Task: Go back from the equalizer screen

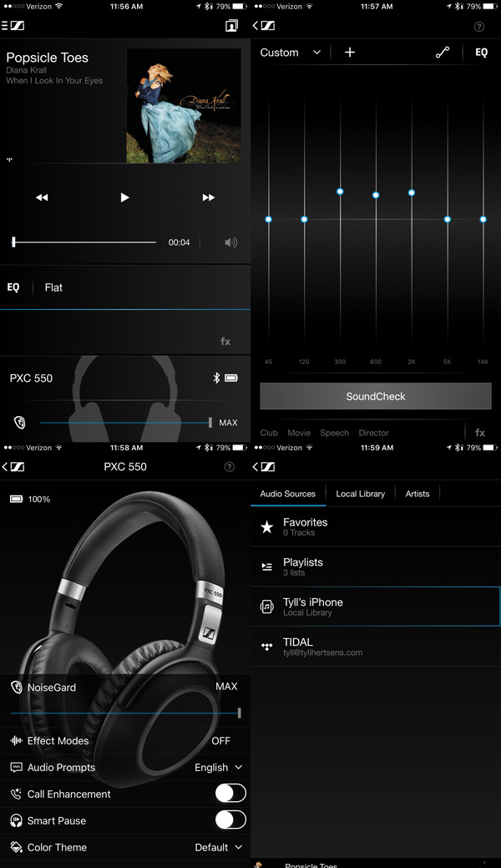Action: click(x=256, y=25)
